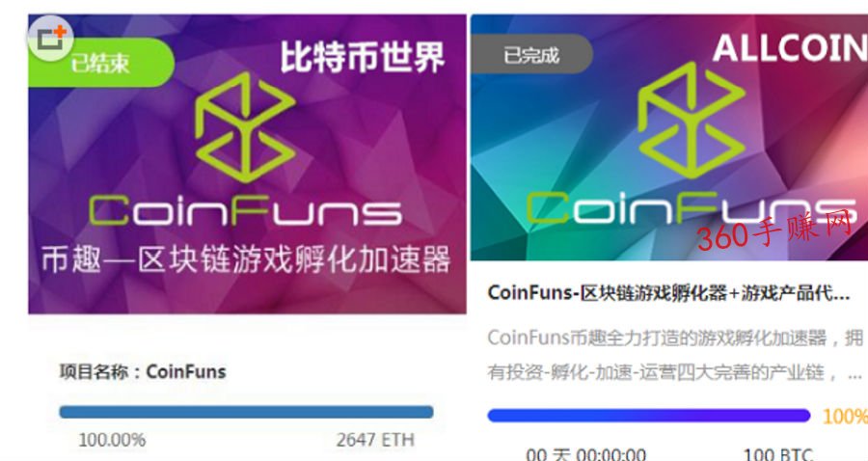The height and width of the screenshot is (461, 868).
Task: Click the 00 天 00:00:00 countdown timer
Action: click(x=585, y=455)
